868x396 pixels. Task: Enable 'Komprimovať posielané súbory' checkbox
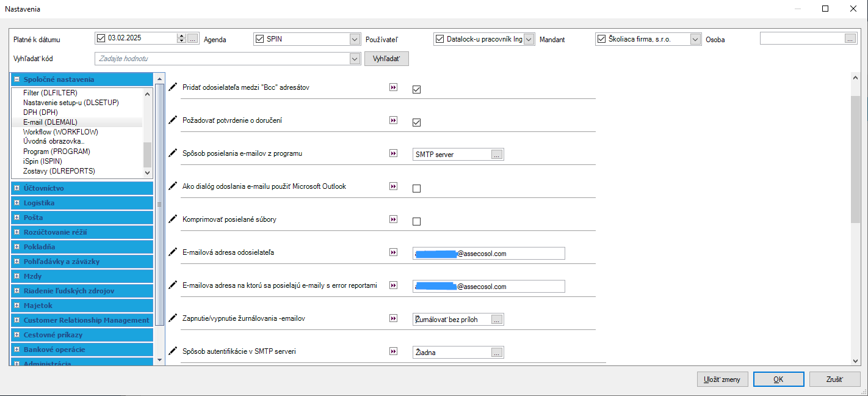pyautogui.click(x=417, y=221)
